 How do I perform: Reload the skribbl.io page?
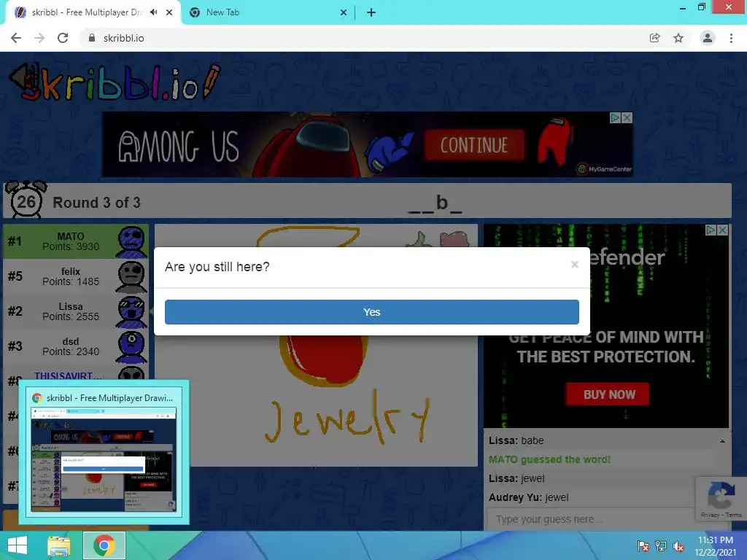click(x=63, y=38)
